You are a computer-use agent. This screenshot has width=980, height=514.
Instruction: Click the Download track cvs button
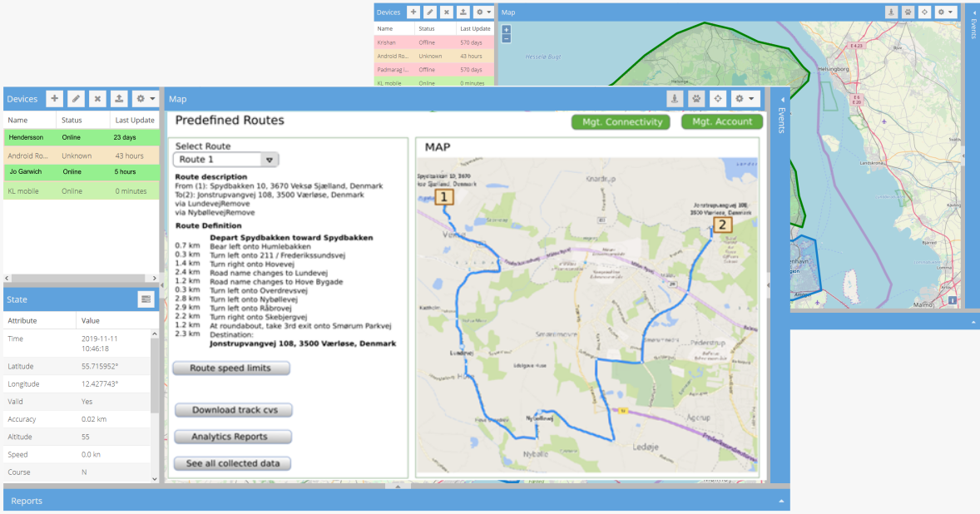pyautogui.click(x=232, y=410)
